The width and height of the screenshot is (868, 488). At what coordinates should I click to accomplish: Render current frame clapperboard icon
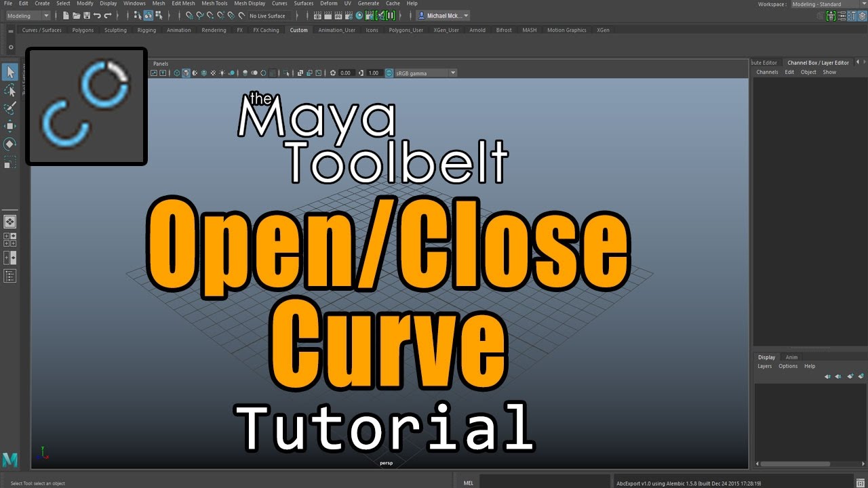(x=328, y=16)
